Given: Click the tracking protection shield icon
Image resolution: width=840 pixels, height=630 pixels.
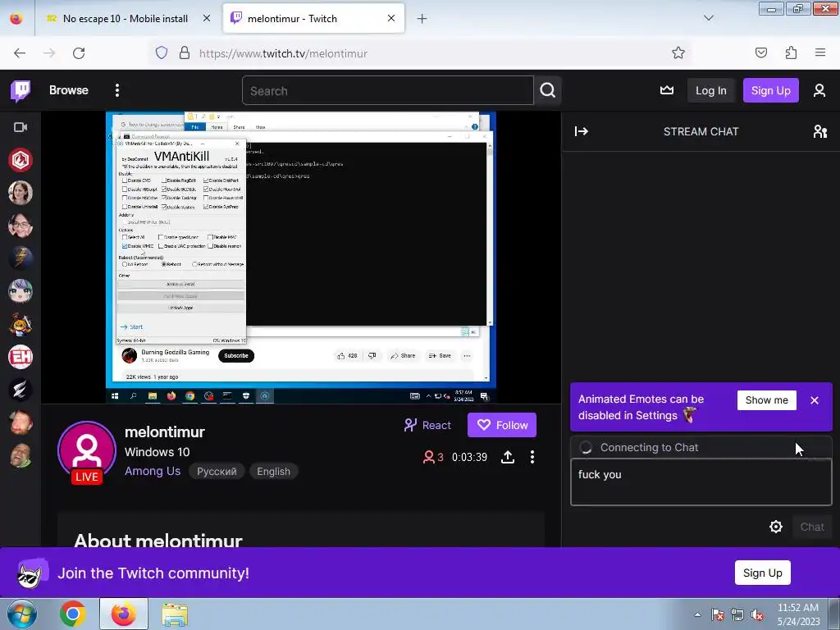Looking at the screenshot, I should 162,52.
